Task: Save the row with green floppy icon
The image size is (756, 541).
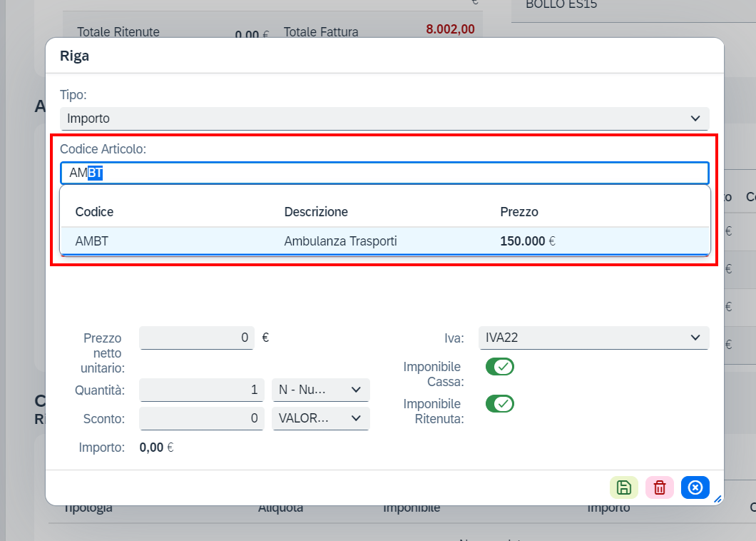Action: 624,487
